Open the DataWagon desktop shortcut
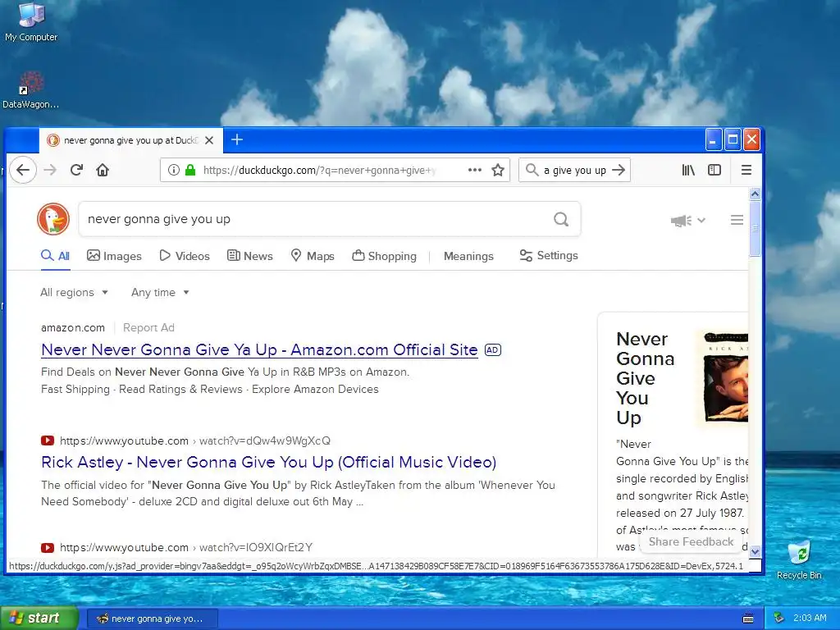Image resolution: width=840 pixels, height=630 pixels. [x=30, y=89]
